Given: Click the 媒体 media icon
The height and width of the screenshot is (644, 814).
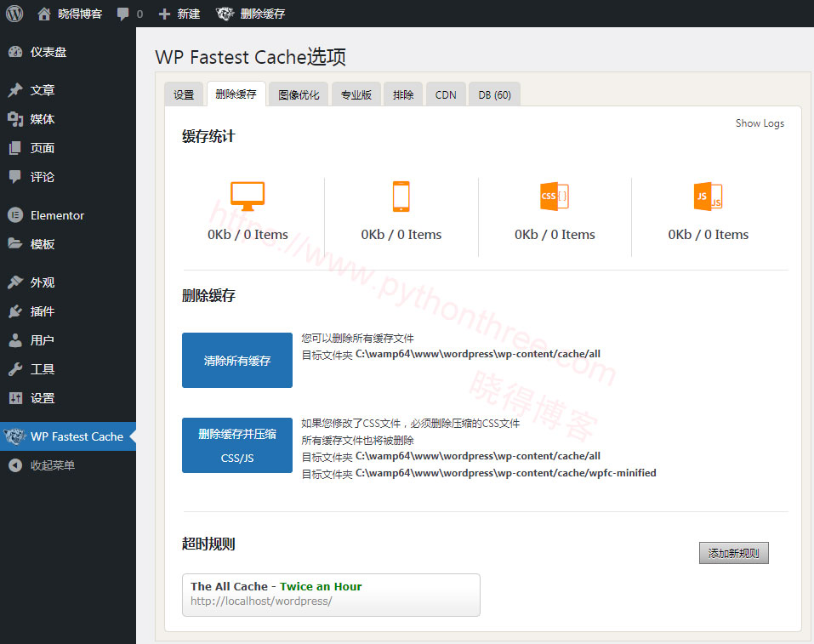Looking at the screenshot, I should pos(15,119).
